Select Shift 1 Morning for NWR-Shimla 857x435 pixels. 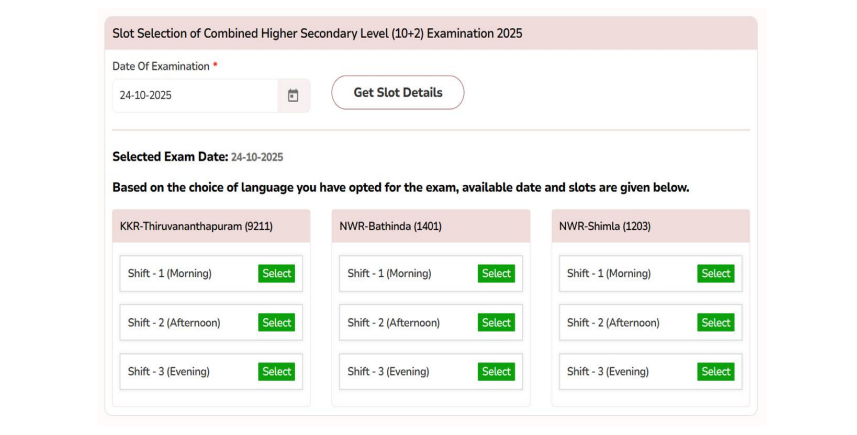pyautogui.click(x=716, y=273)
